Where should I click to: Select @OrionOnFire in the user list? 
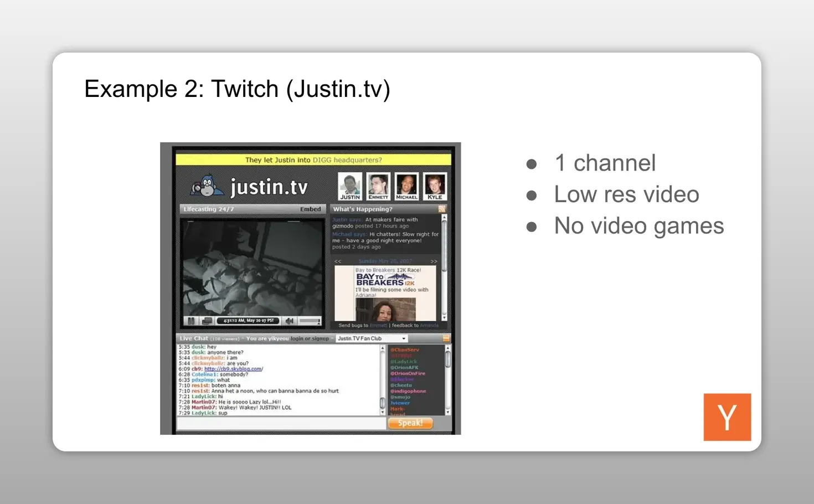(x=408, y=374)
